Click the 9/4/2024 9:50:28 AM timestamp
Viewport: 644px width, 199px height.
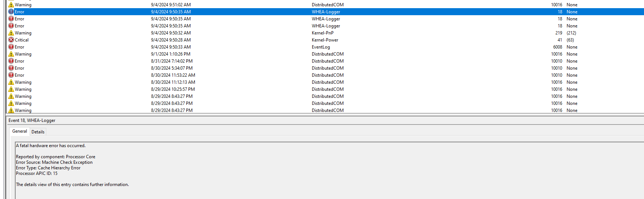(x=171, y=40)
